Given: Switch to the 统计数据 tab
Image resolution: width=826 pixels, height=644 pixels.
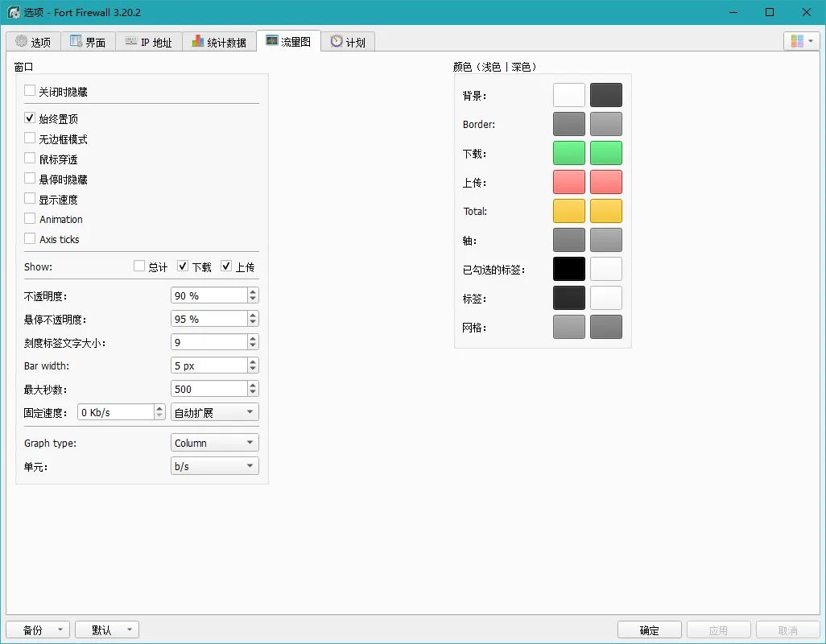Looking at the screenshot, I should [219, 42].
